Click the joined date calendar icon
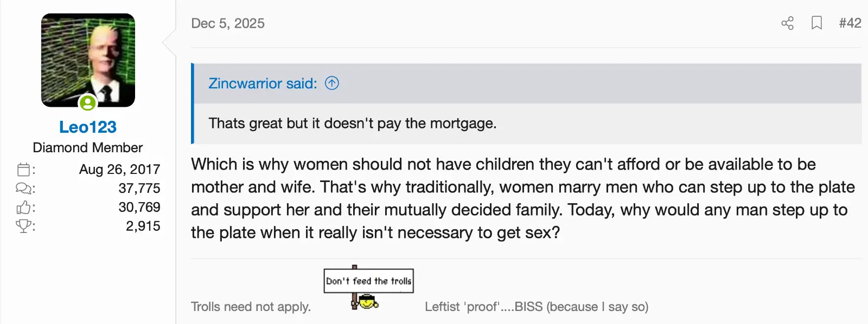Image resolution: width=868 pixels, height=324 pixels. coord(23,170)
